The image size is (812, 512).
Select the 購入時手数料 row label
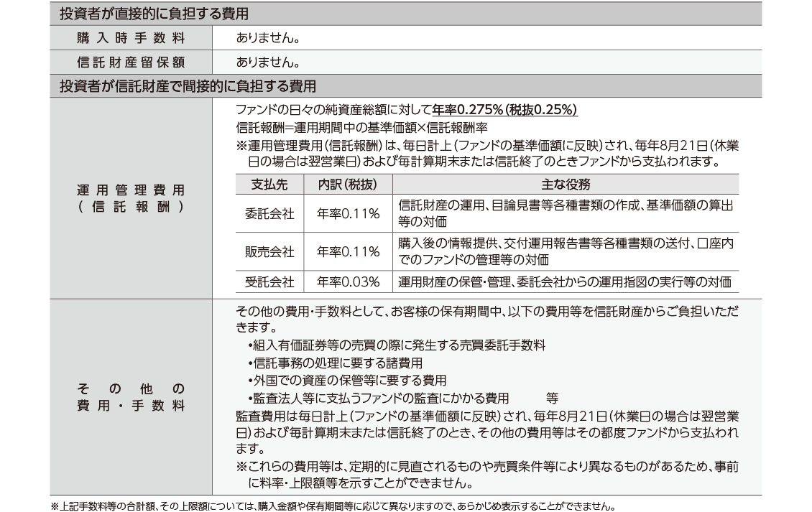click(x=131, y=37)
